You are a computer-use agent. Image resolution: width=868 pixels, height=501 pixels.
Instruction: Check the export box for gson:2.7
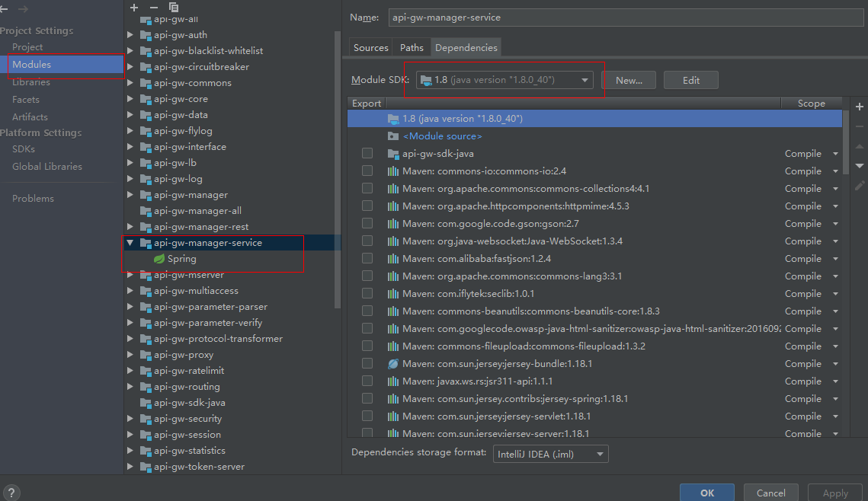coord(367,223)
